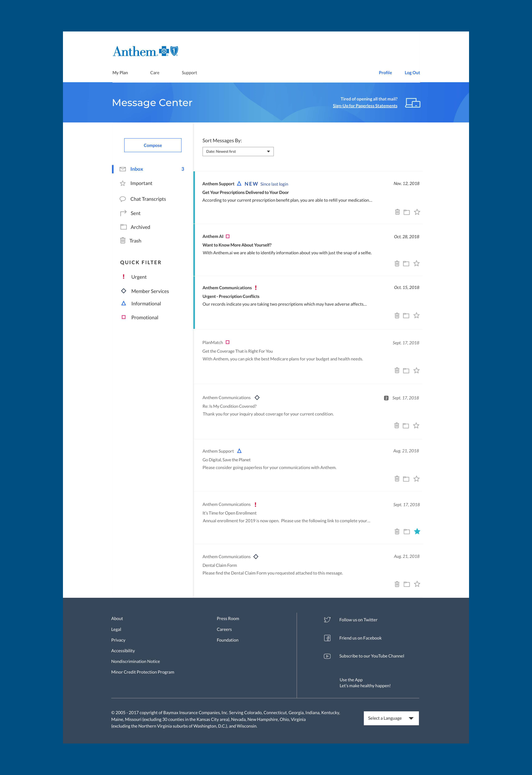Archive the Urgent Prescription Conflicts message
Screen dimensions: 532x775
(x=406, y=315)
